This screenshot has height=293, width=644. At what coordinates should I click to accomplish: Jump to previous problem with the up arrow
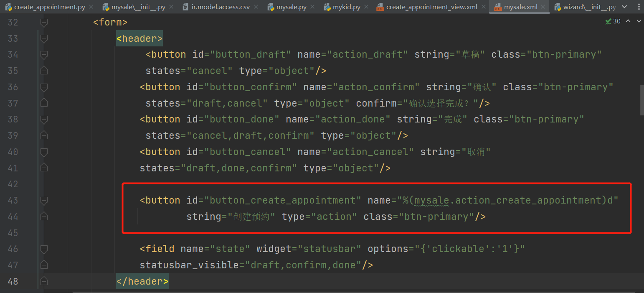pyautogui.click(x=628, y=21)
